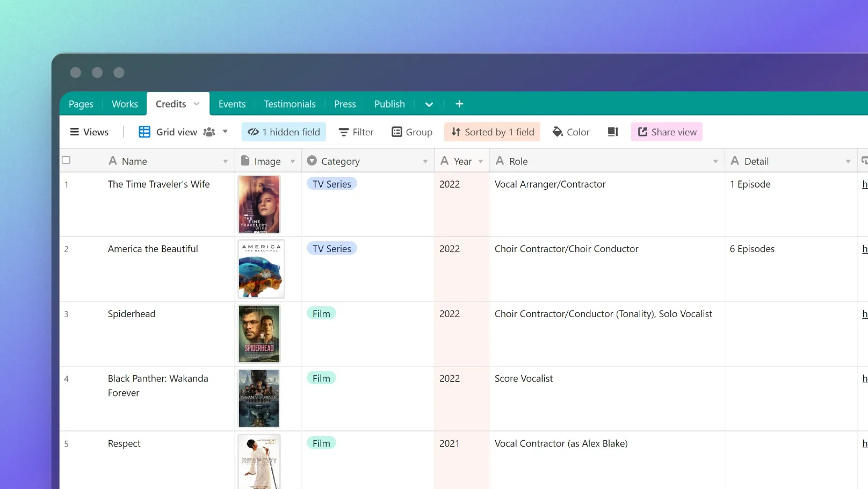This screenshot has width=868, height=489.
Task: Open the record Color settings
Action: point(570,132)
